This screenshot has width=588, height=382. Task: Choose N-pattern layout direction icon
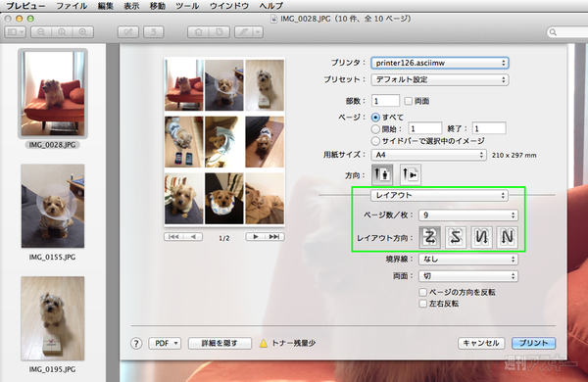coord(507,237)
